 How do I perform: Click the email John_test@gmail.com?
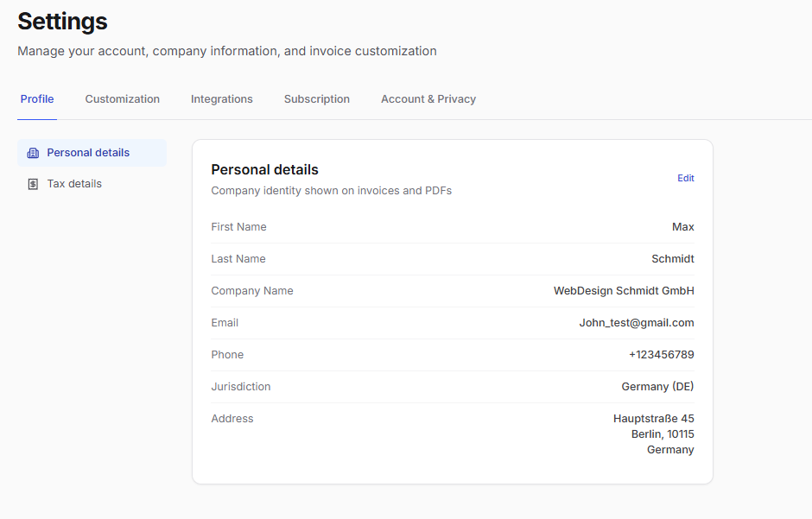(637, 323)
